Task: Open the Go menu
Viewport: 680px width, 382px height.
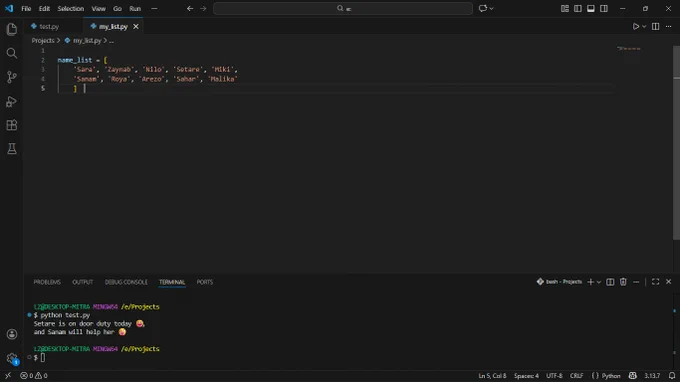Action: coord(117,8)
